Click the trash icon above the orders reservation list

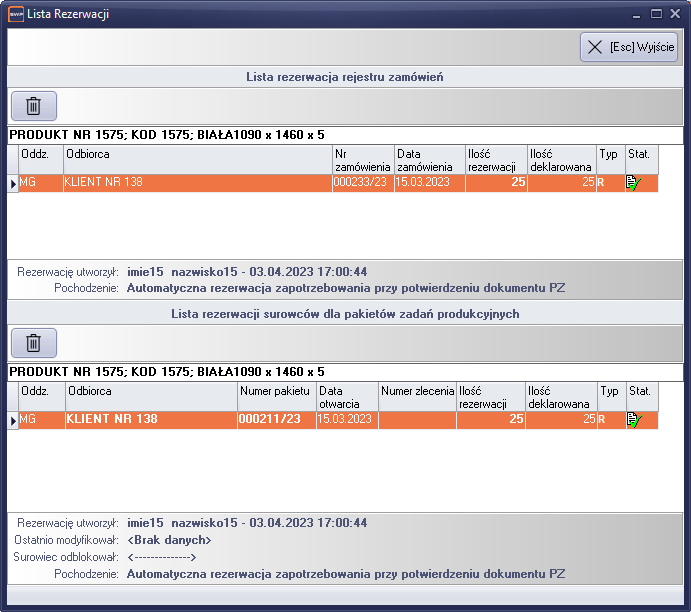[33, 106]
